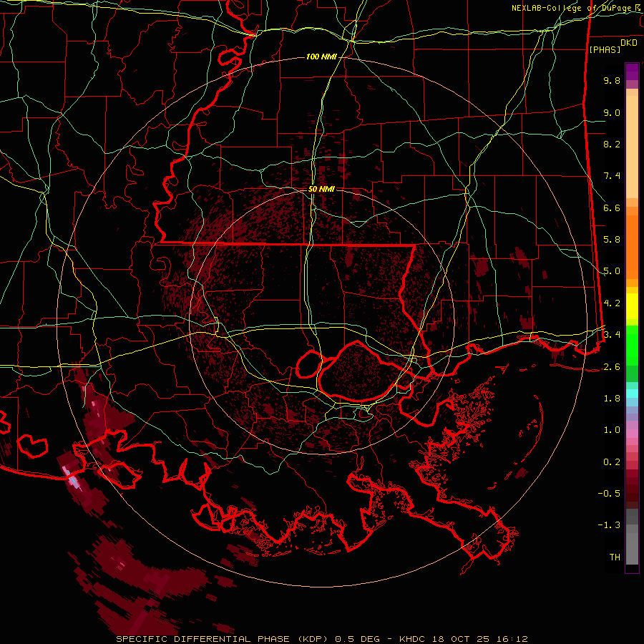Click the 3.4 value on the scale
The image size is (644, 644).
coord(612,335)
